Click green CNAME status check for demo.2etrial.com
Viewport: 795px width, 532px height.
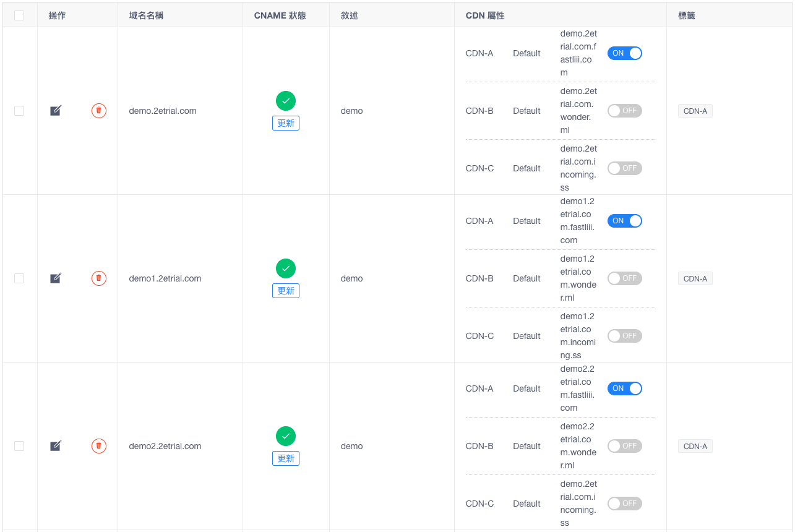click(286, 100)
